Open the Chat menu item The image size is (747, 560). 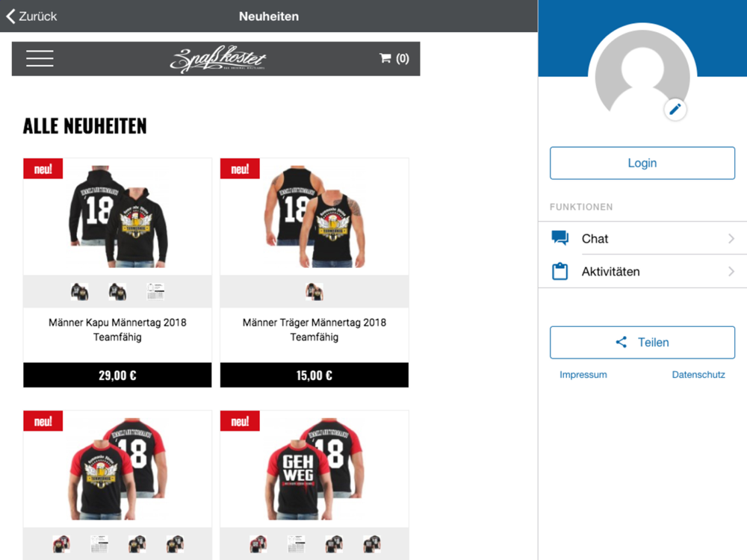tap(642, 238)
